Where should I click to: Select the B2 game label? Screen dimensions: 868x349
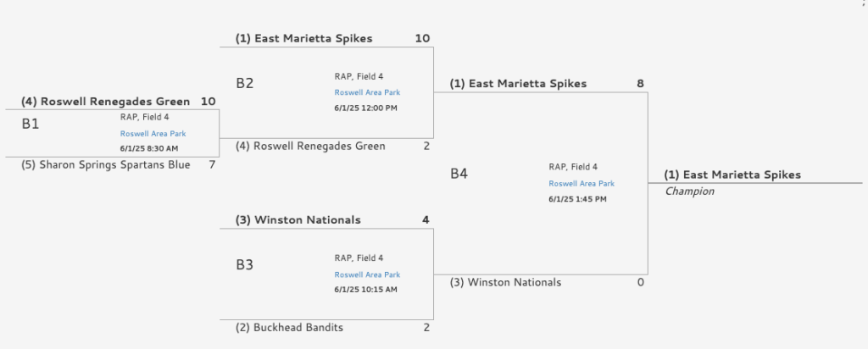click(245, 84)
